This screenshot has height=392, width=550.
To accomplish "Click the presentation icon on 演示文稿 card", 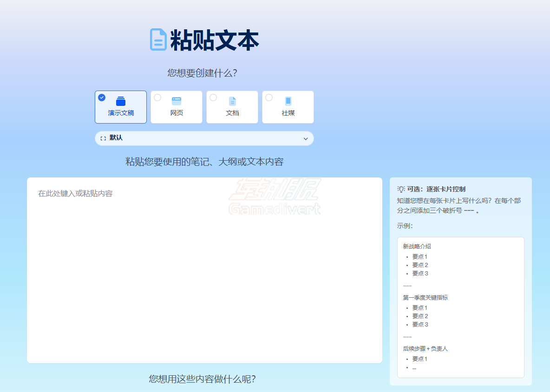I will [120, 100].
